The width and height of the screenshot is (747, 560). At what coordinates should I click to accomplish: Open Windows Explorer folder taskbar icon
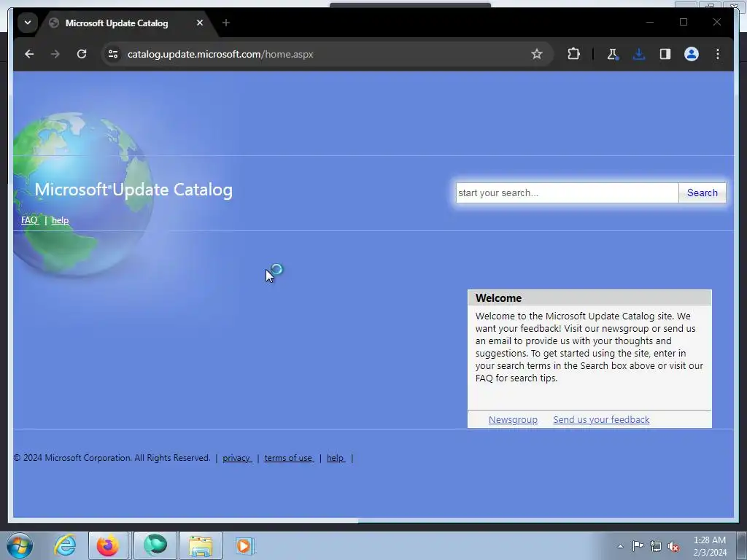coord(200,545)
